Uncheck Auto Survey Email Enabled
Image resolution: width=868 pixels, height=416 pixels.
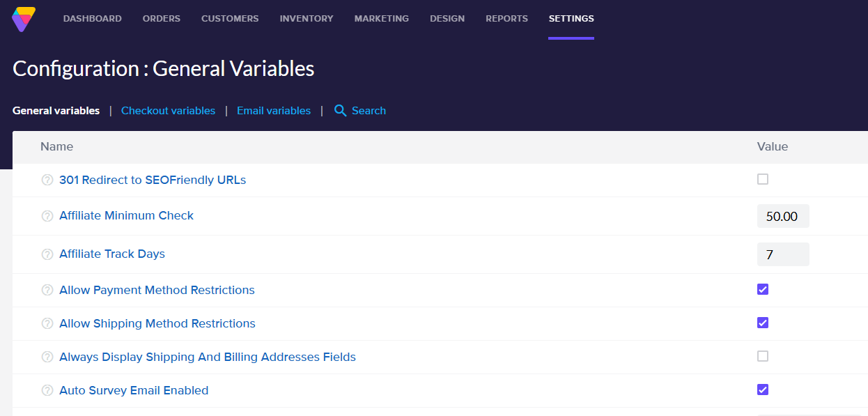[x=762, y=390]
